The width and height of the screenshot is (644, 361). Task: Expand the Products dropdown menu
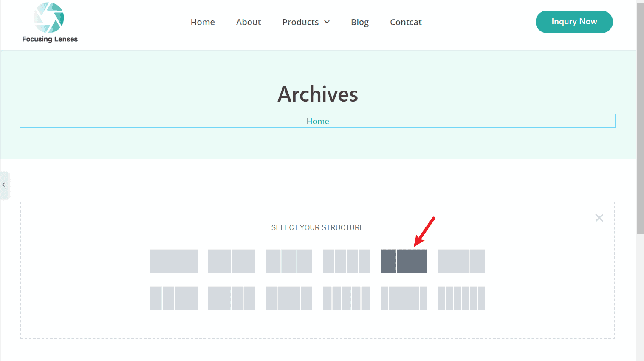click(306, 22)
